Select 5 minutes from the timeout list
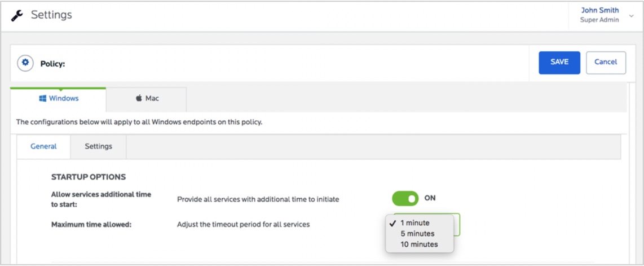The height and width of the screenshot is (266, 644). [417, 234]
